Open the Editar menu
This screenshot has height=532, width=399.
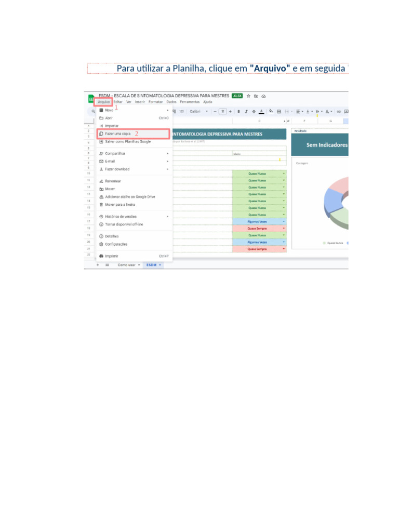pos(118,102)
